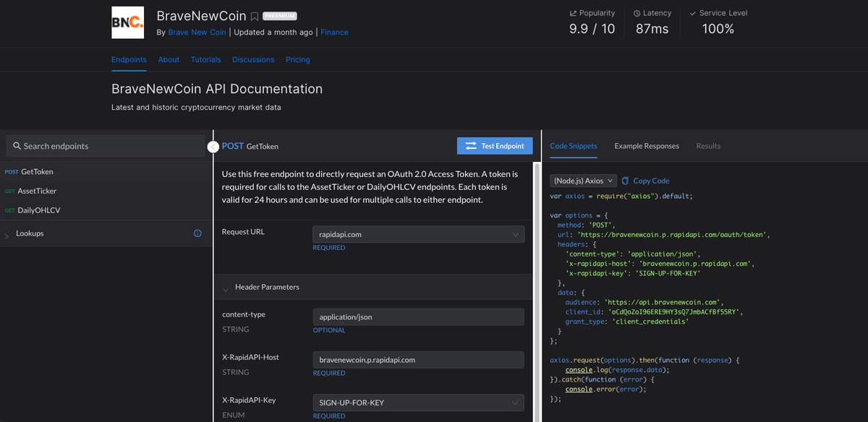
Task: Open the Brave New Coin provider link
Action: pyautogui.click(x=197, y=33)
